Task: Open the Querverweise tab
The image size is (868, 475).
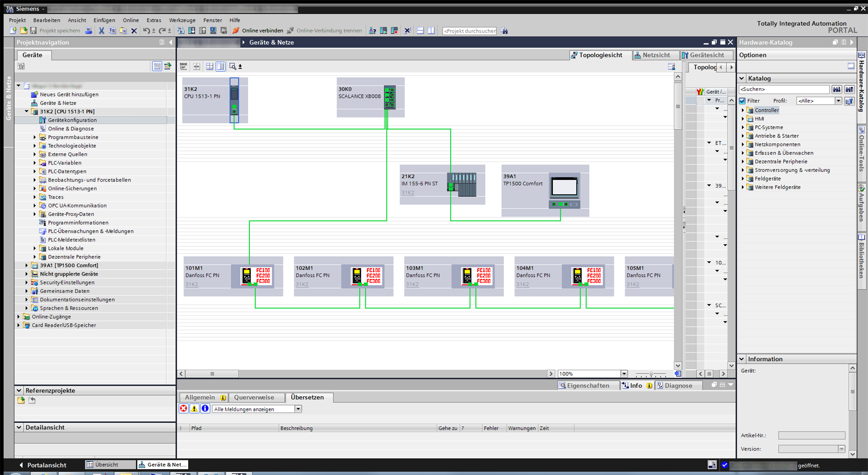Action: [254, 398]
